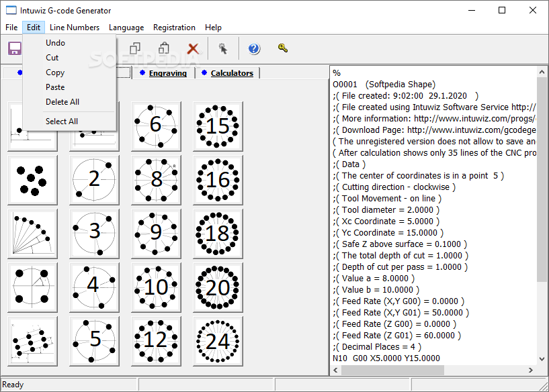This screenshot has width=549, height=392.
Task: Click the 'Cutting direction - clockwise' line
Action: 394,187
